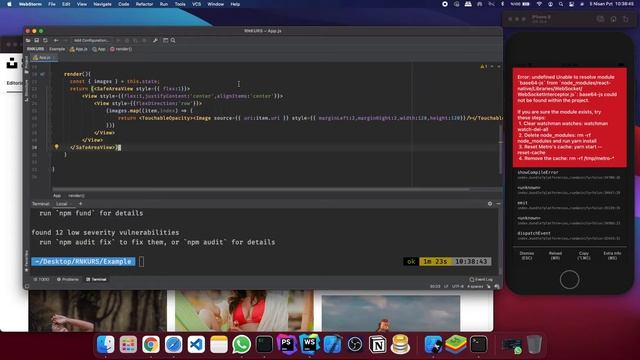This screenshot has width=640, height=360.
Task: Add a new terminal session with plus
Action: pyautogui.click(x=80, y=203)
